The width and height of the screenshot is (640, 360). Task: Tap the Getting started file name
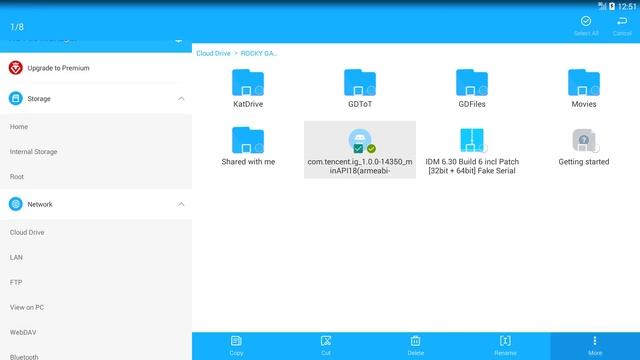coord(584,162)
